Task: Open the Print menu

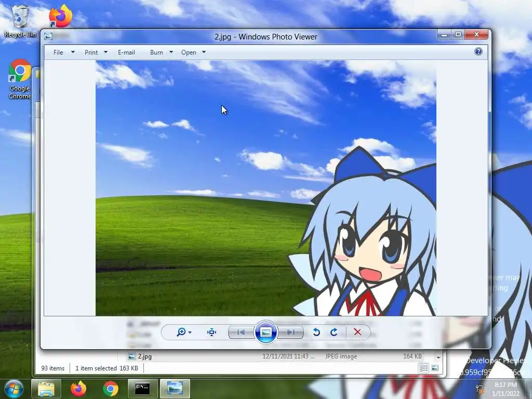Action: 91,52
